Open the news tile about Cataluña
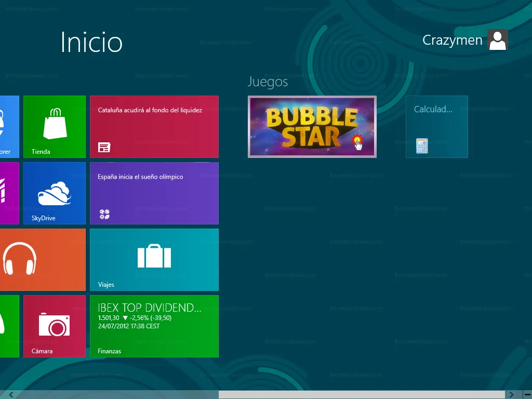 click(x=154, y=127)
